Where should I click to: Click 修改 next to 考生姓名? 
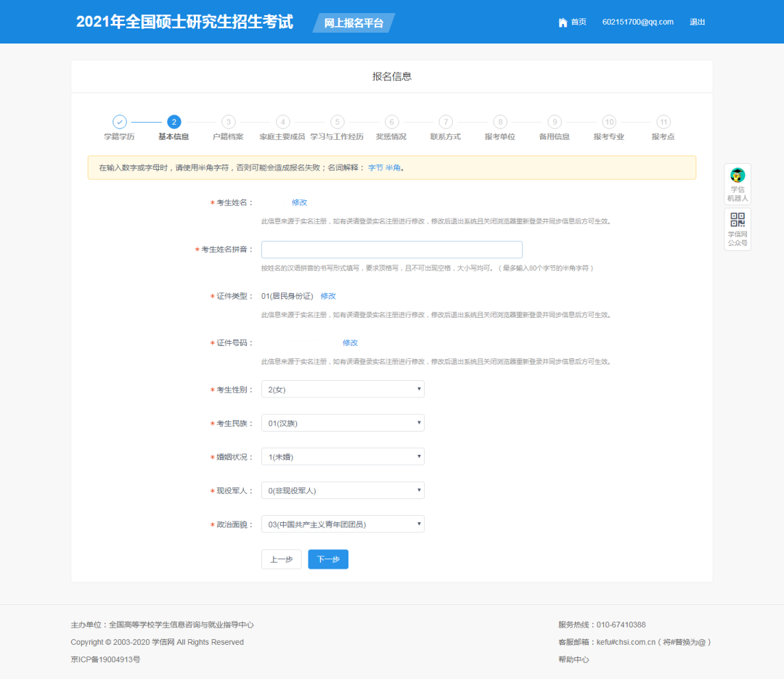(x=299, y=202)
